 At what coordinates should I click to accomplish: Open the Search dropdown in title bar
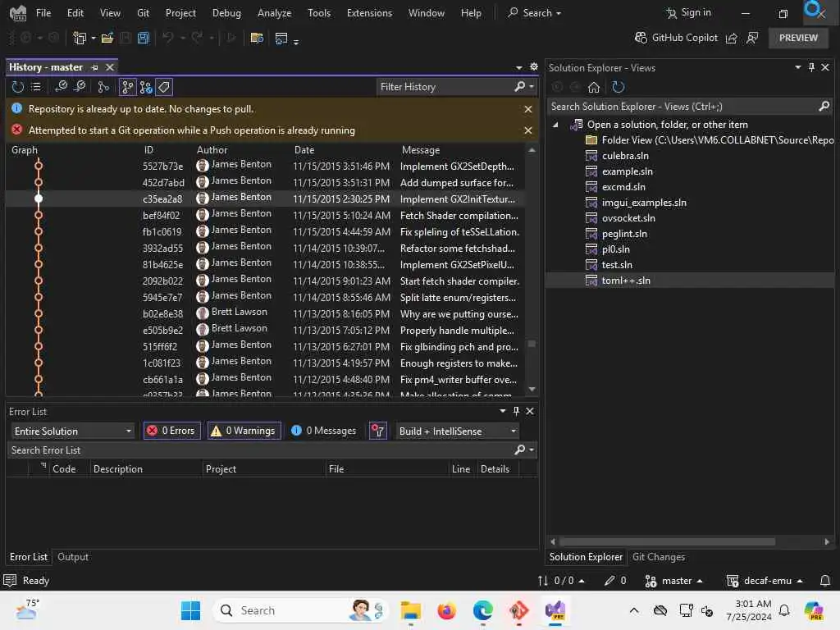[535, 13]
